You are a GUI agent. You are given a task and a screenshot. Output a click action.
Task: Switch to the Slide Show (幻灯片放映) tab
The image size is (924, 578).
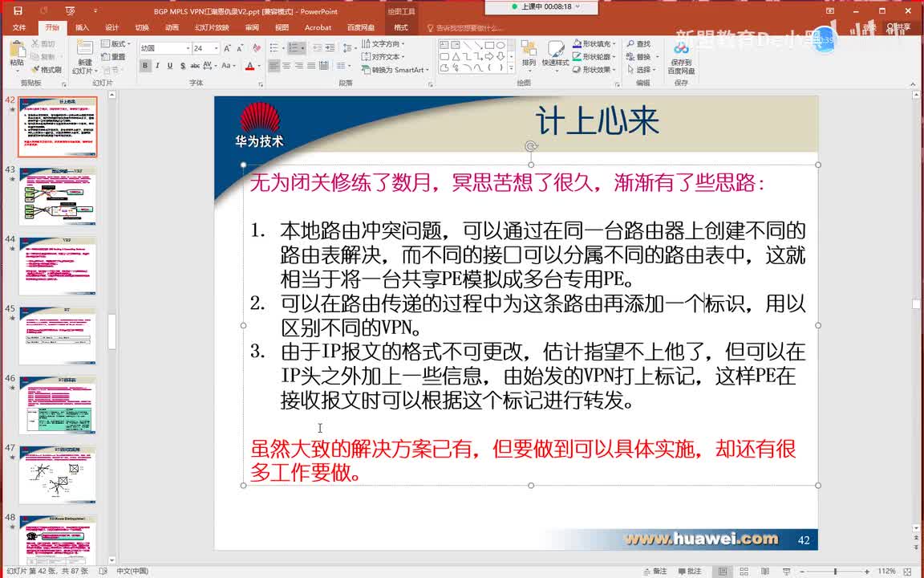(212, 27)
